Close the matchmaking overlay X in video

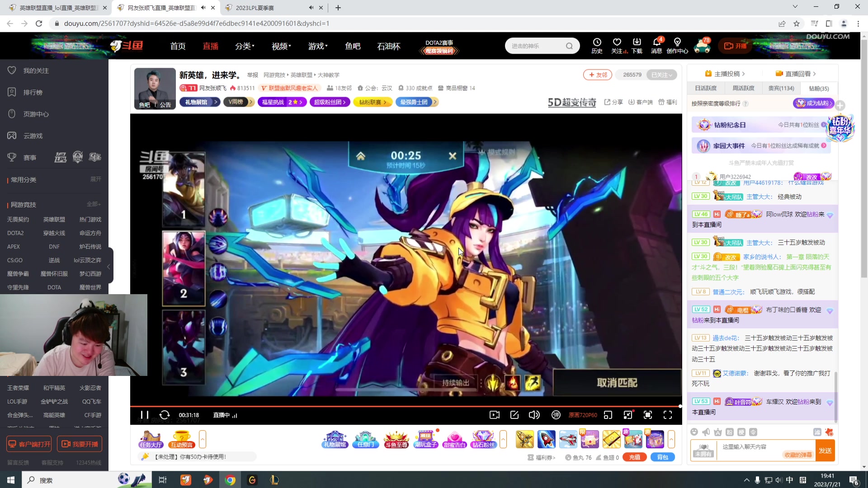pyautogui.click(x=453, y=156)
